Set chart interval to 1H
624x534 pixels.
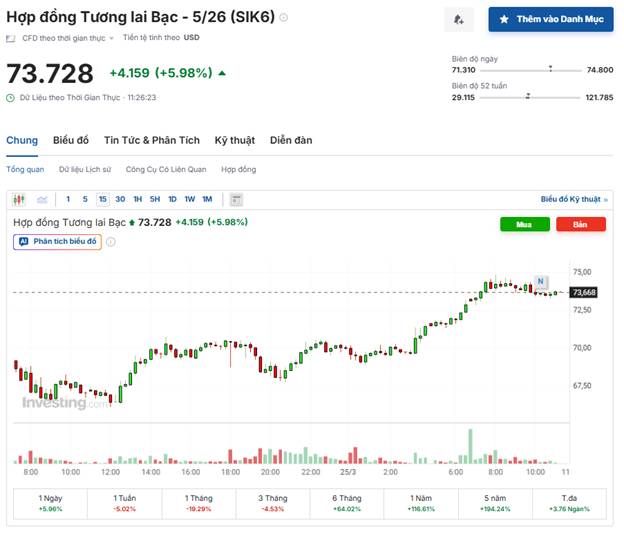[x=138, y=199]
